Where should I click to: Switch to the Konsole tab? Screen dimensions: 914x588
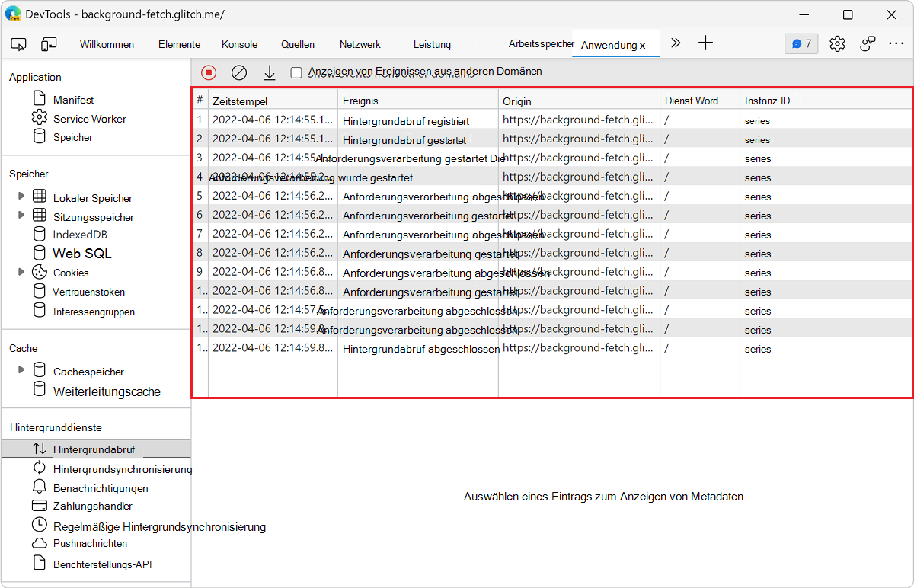239,44
